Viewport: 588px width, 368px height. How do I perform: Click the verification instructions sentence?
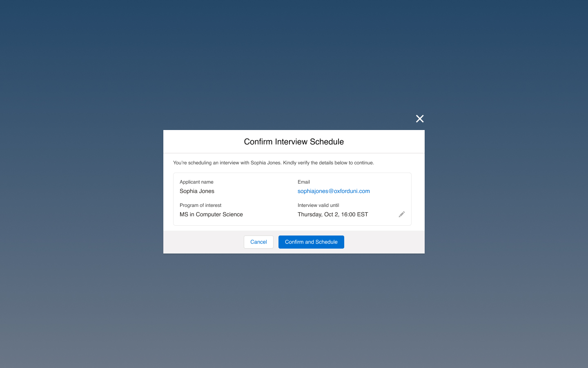[273, 163]
